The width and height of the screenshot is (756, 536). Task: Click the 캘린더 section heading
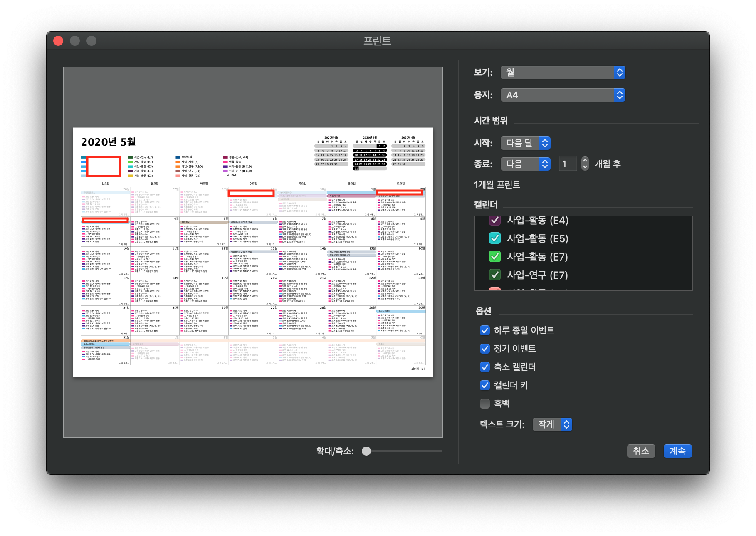[x=486, y=205]
